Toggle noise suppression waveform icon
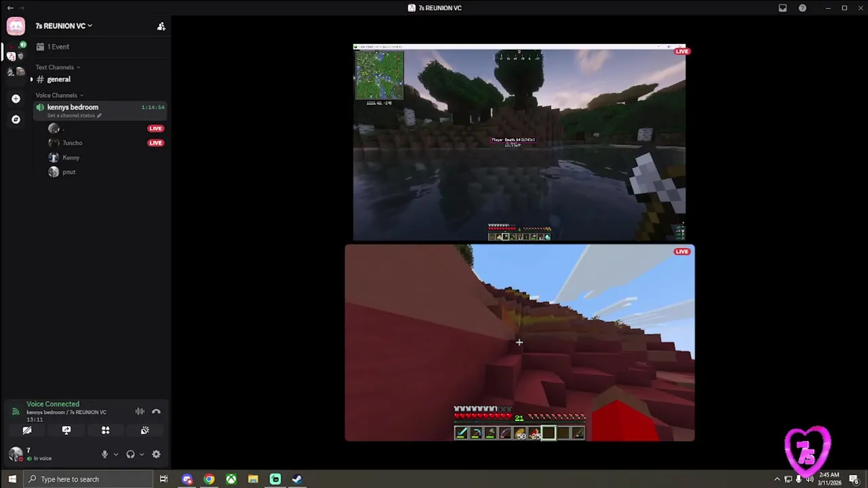 click(140, 411)
